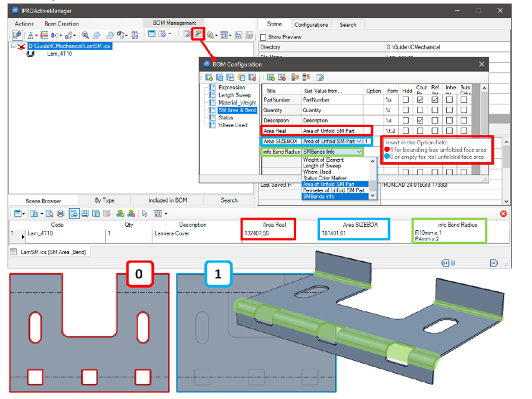The image size is (532, 399).
Task: Open the structure tree icon dropdown arrow
Action: pyautogui.click(x=36, y=35)
